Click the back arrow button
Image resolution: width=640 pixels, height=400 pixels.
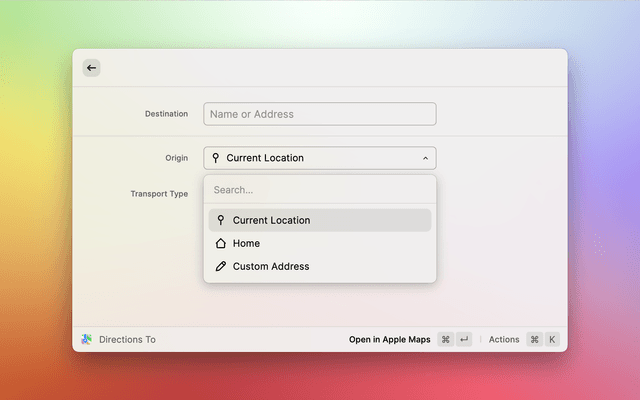(x=91, y=68)
